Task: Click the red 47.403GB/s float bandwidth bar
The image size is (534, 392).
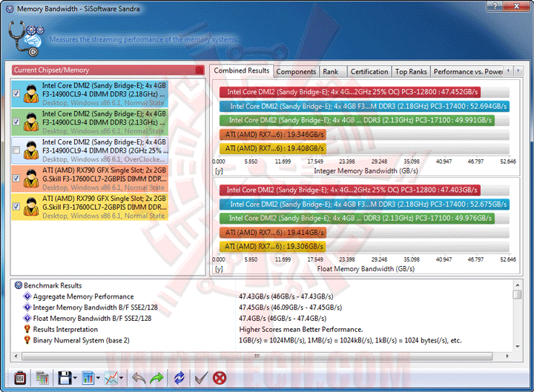Action: [350, 190]
